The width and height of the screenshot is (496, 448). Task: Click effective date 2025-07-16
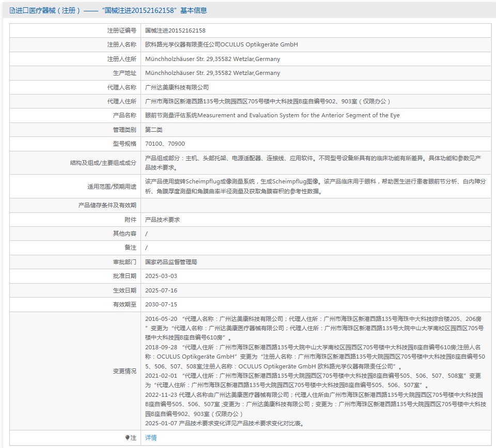(x=161, y=290)
